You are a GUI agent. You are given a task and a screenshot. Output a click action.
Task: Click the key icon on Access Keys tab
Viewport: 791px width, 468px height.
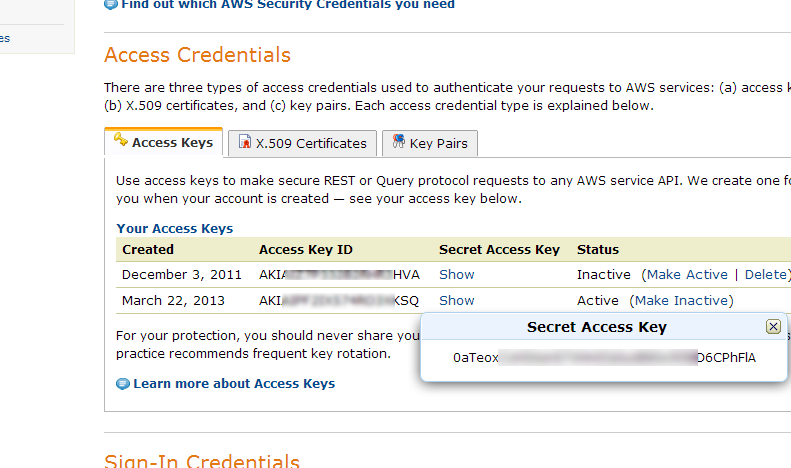tap(121, 140)
